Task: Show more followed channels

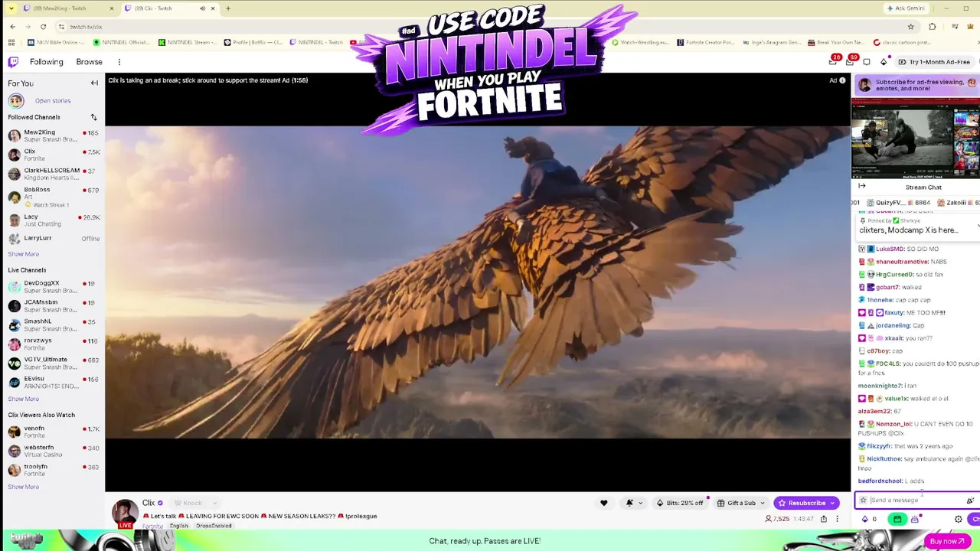Action: pos(23,254)
